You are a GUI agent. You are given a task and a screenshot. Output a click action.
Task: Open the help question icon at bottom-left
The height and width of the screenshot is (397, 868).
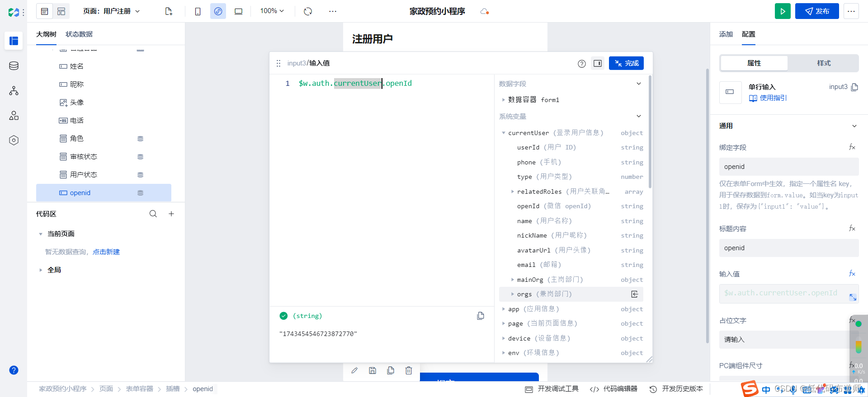14,370
